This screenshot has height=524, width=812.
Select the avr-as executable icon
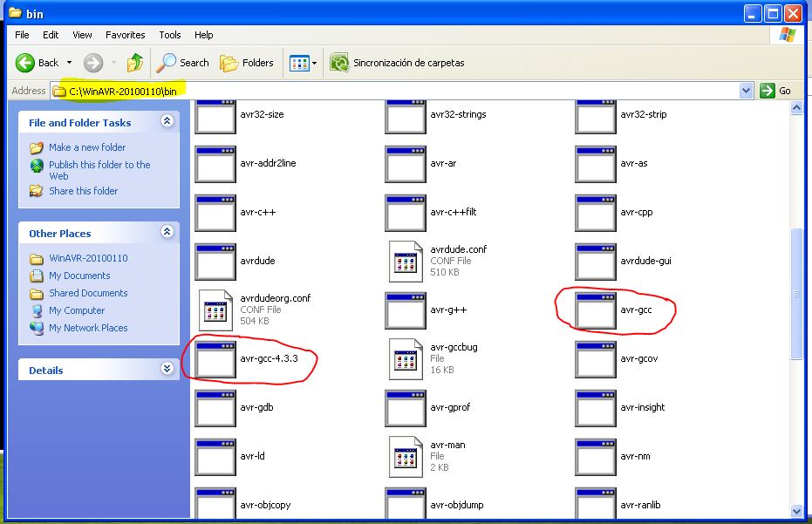pyautogui.click(x=596, y=164)
